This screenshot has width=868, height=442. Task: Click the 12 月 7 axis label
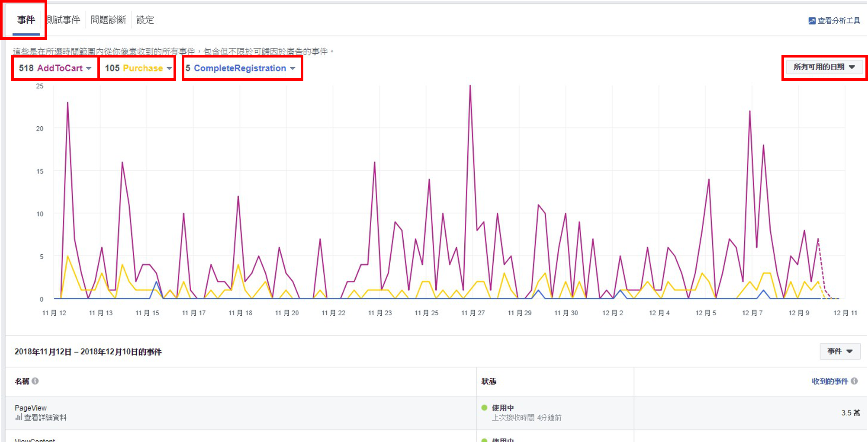point(752,313)
